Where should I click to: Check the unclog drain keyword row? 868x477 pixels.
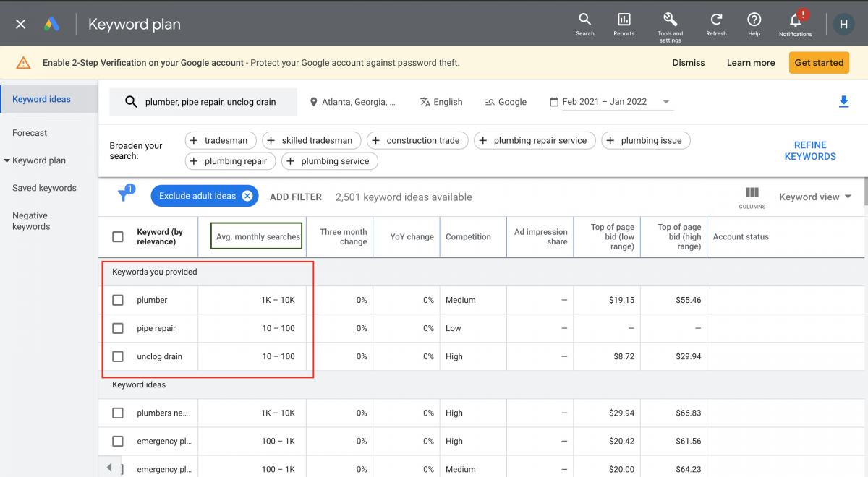[x=118, y=356]
